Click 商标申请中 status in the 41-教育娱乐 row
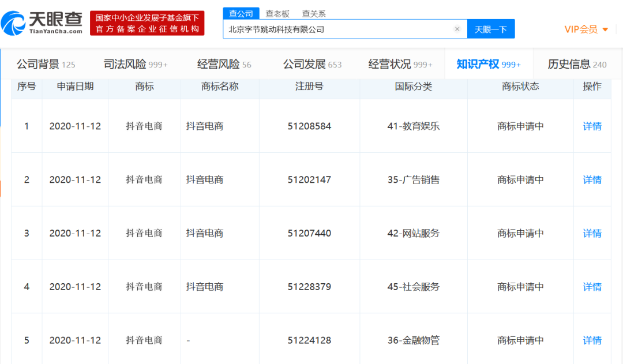Image resolution: width=623 pixels, height=364 pixels. (520, 126)
